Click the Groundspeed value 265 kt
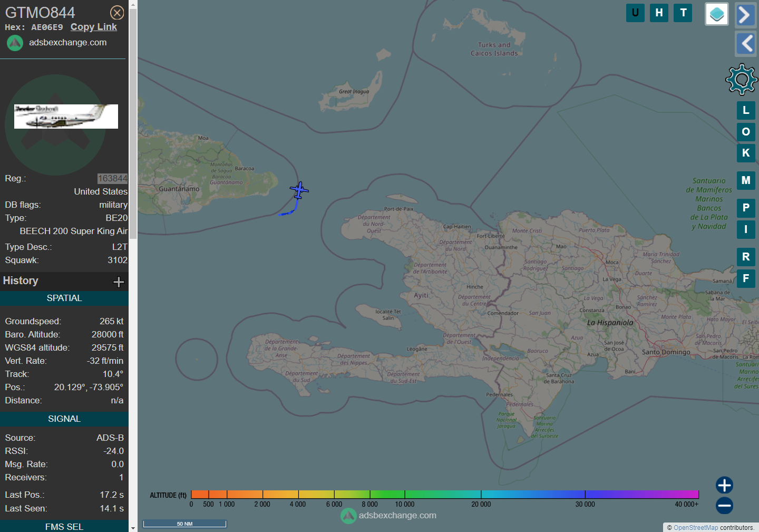This screenshot has width=759, height=532. pos(111,321)
